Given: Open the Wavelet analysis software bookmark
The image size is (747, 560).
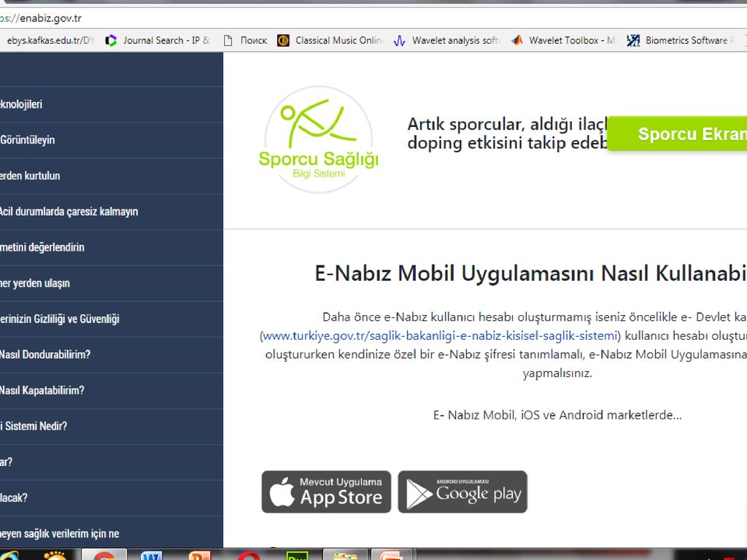Looking at the screenshot, I should tap(446, 41).
